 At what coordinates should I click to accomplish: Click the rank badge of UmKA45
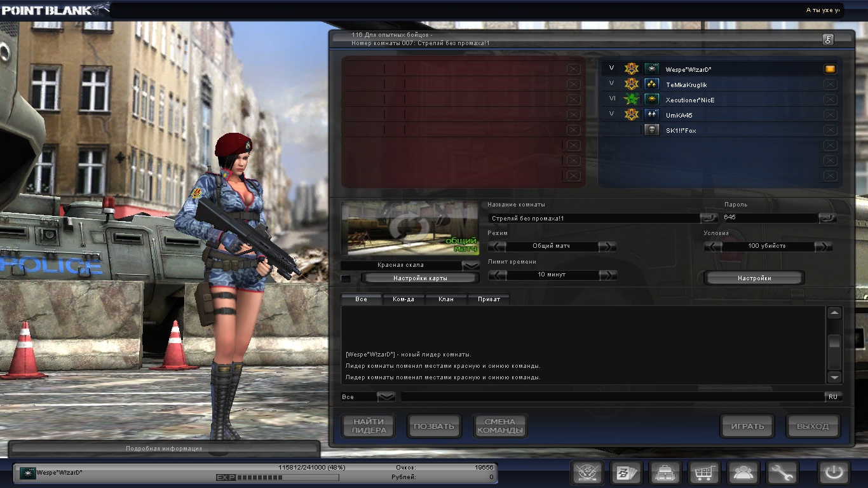tap(651, 114)
